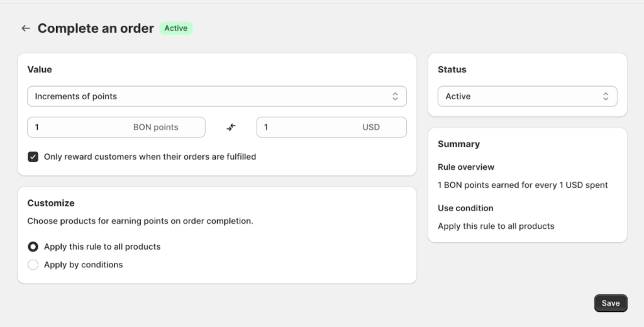
Task: Click the points-to-currency conversion arrows icon
Action: [x=231, y=127]
